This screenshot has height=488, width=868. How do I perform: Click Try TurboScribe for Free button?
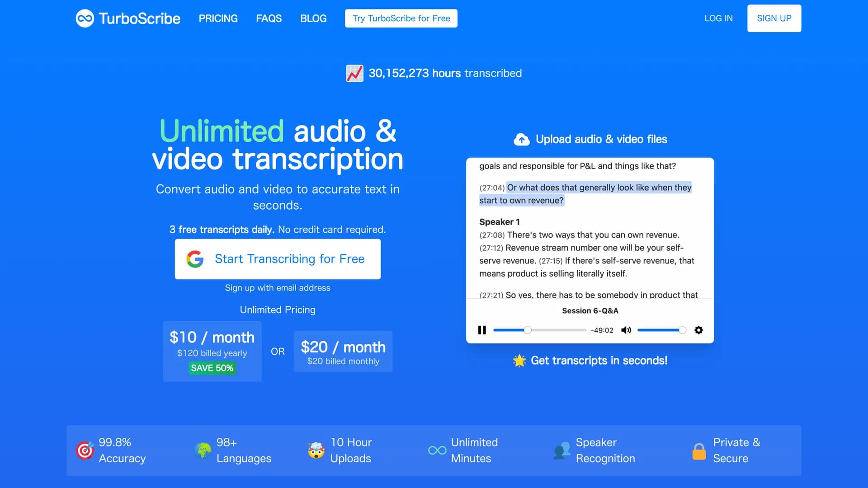click(x=401, y=19)
